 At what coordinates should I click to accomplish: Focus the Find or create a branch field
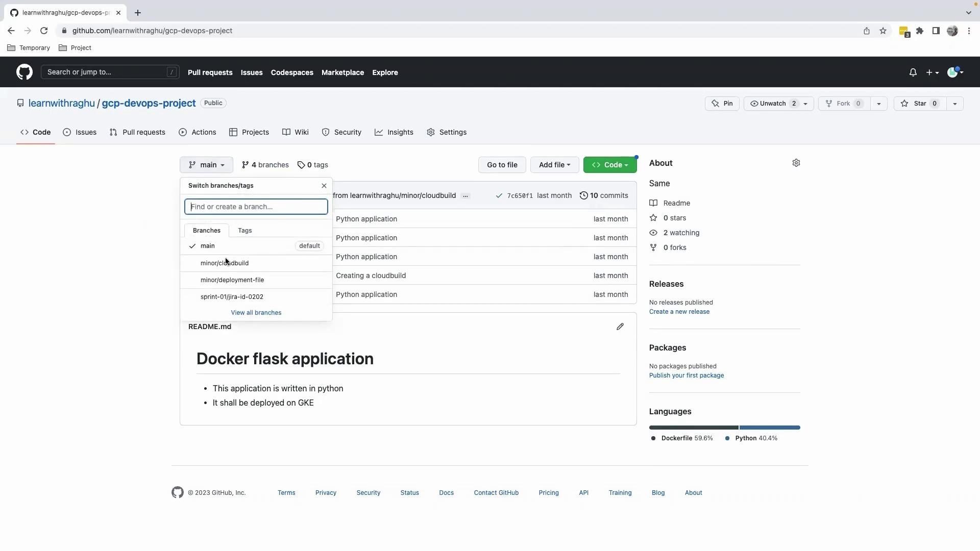(x=256, y=207)
